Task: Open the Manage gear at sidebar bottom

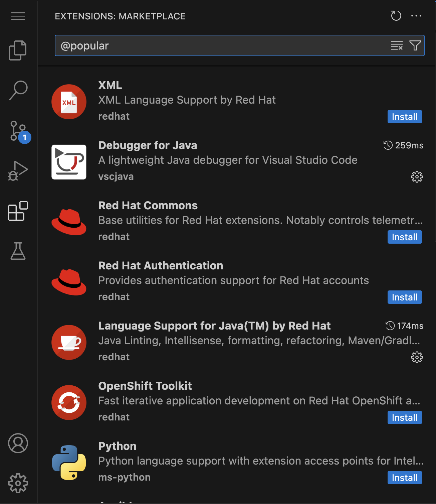Action: tap(18, 483)
